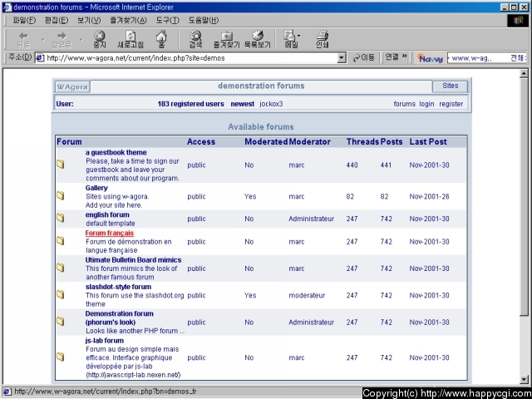Expand the Links toolbar chevron
The width and height of the screenshot is (532, 399).
point(405,57)
